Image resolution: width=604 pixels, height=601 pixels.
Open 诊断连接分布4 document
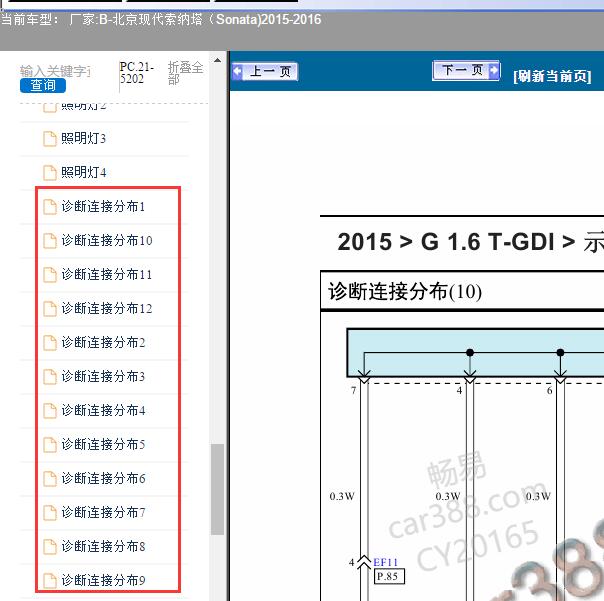103,410
